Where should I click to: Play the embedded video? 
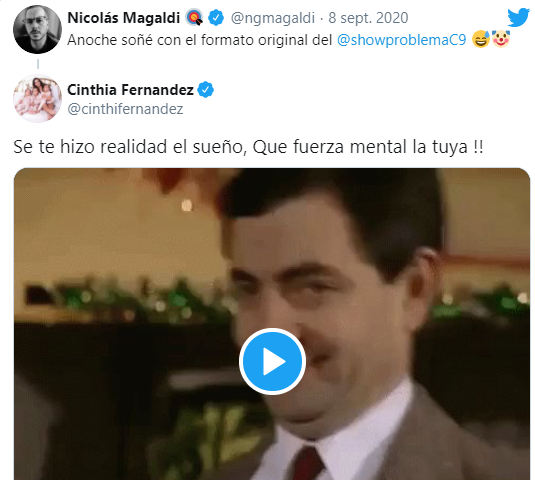(x=272, y=361)
